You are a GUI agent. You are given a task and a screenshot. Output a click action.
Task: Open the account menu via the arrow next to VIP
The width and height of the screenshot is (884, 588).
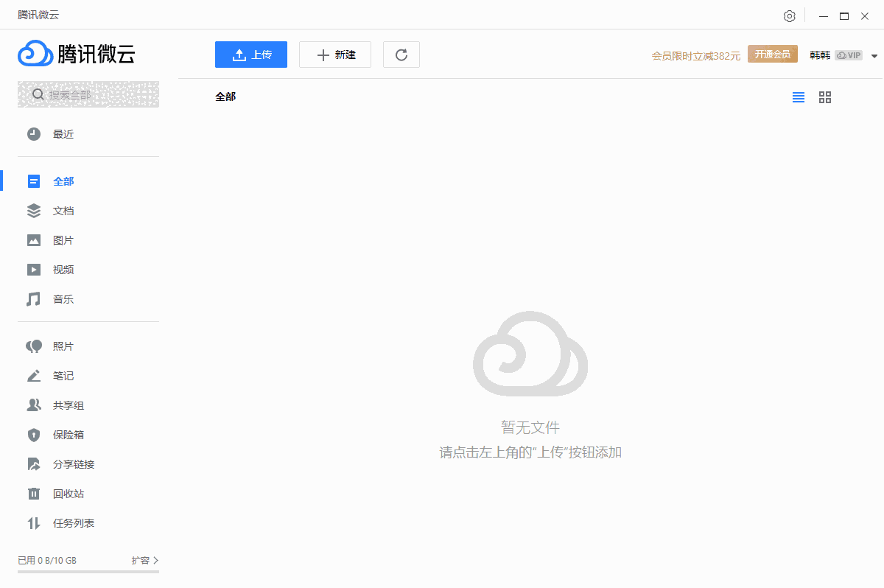point(874,55)
